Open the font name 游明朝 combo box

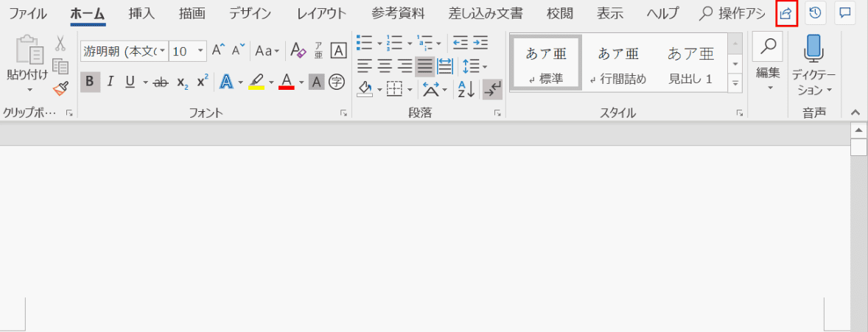pyautogui.click(x=124, y=52)
